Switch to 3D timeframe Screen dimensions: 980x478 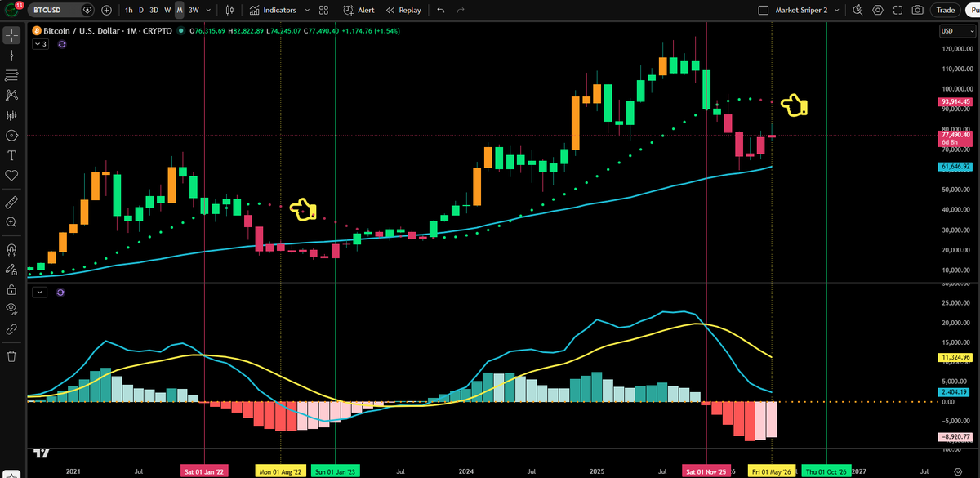(154, 11)
